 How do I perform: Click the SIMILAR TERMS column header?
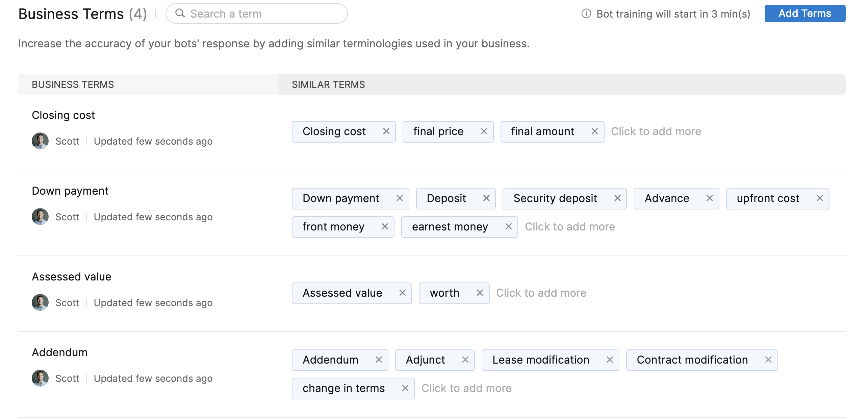pyautogui.click(x=328, y=84)
